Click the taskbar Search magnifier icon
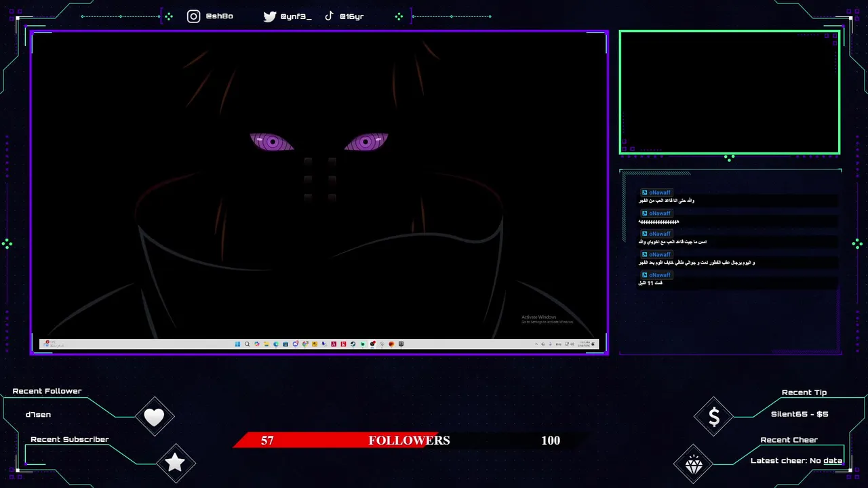Screen dimensions: 868x488 pos(247,344)
